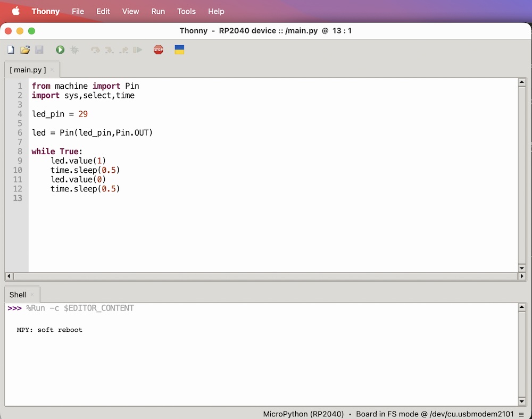This screenshot has width=532, height=419.
Task: Click the Step into icon
Action: 109,50
